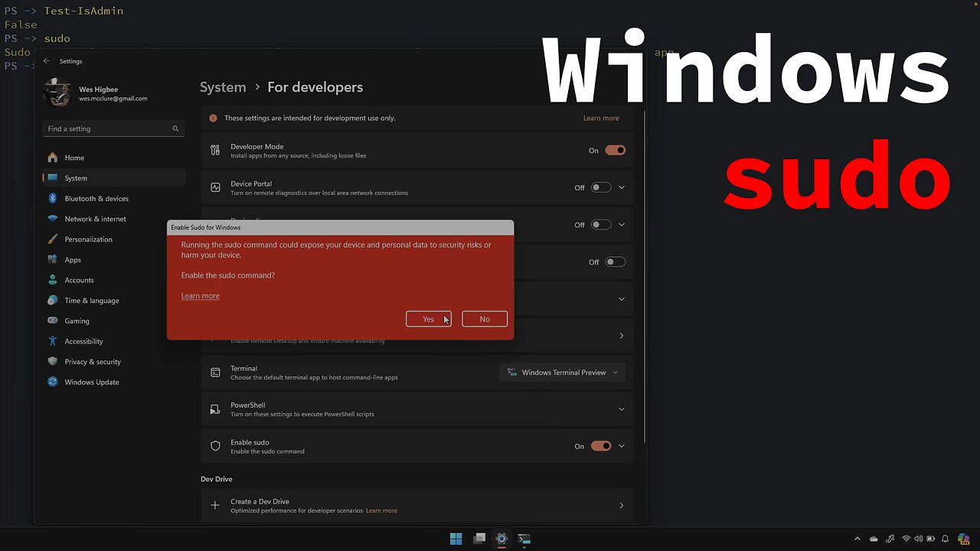Screen dimensions: 980x551
Task: Click the Settings back arrow icon
Action: tap(47, 61)
